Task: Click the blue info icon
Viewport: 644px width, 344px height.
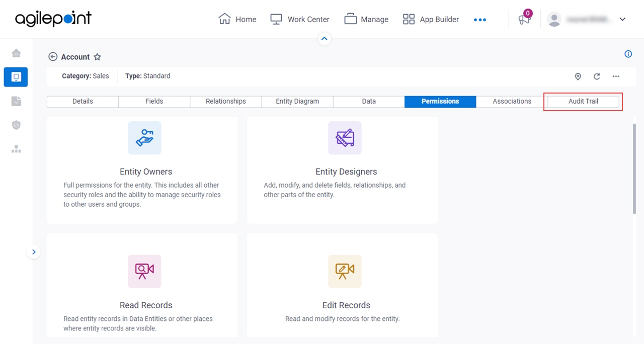Action: coord(628,54)
